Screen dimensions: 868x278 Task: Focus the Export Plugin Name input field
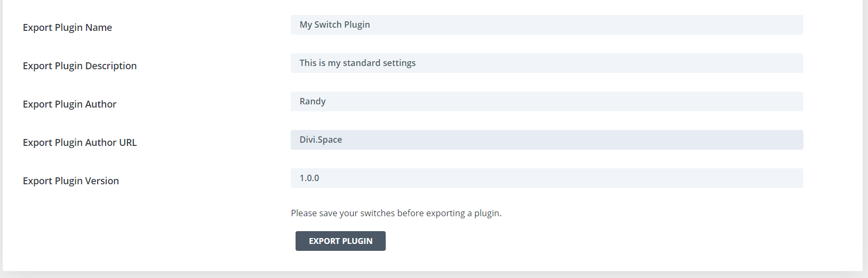pos(547,24)
